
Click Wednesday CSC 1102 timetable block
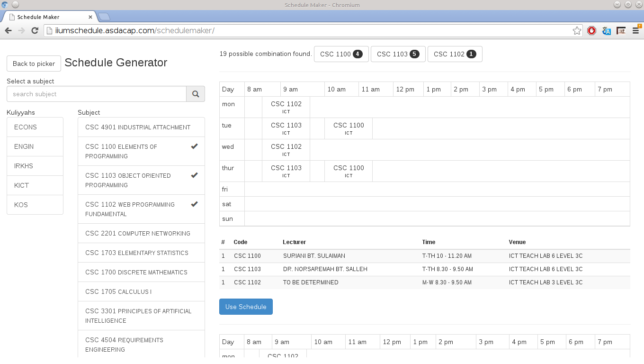point(286,150)
